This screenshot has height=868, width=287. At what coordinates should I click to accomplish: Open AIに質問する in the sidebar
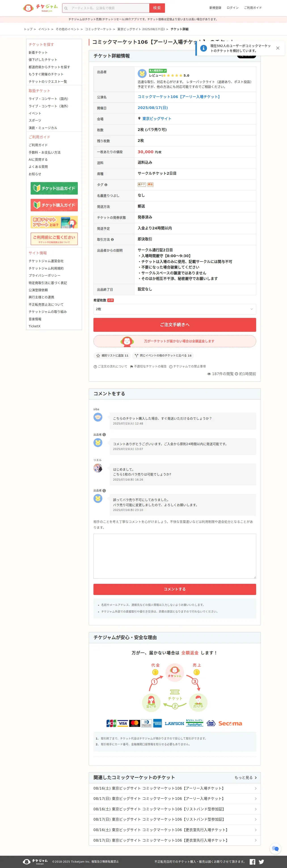tap(38, 160)
